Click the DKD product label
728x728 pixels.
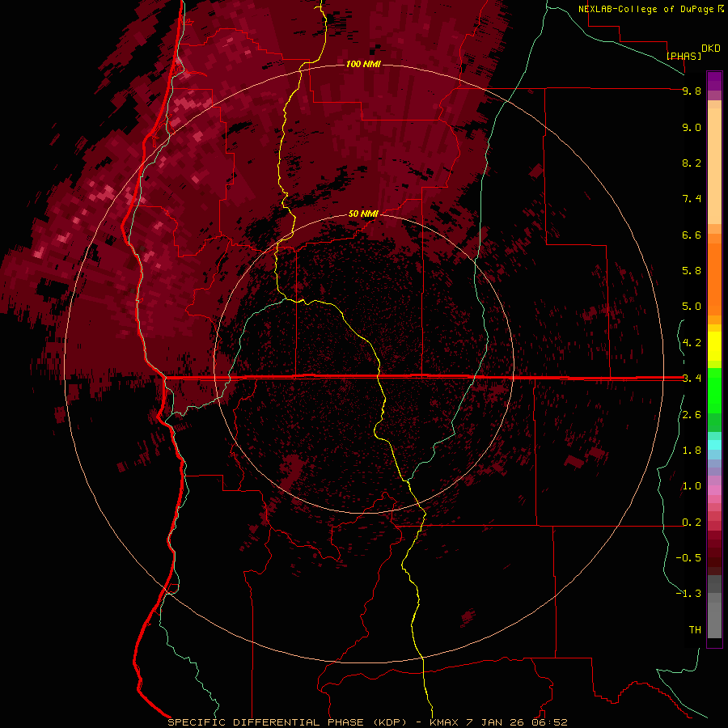click(x=710, y=49)
